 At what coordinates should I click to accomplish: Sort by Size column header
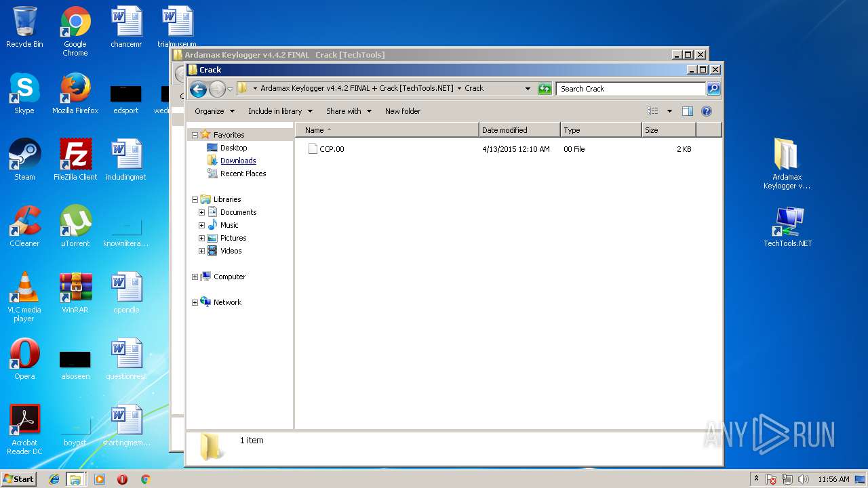(669, 130)
